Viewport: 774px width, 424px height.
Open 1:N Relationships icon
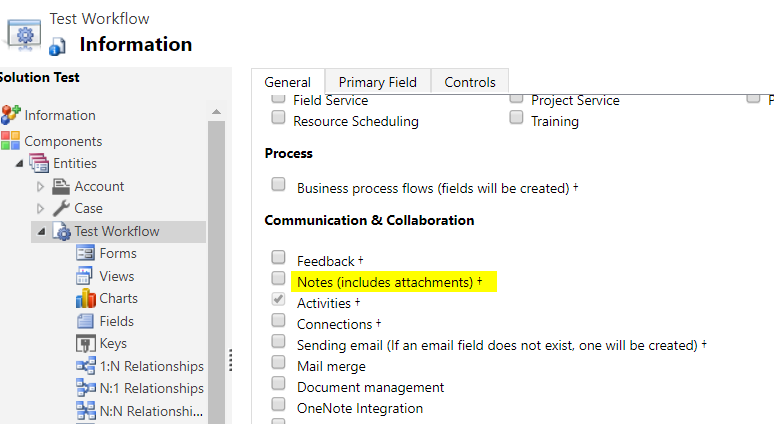85,366
